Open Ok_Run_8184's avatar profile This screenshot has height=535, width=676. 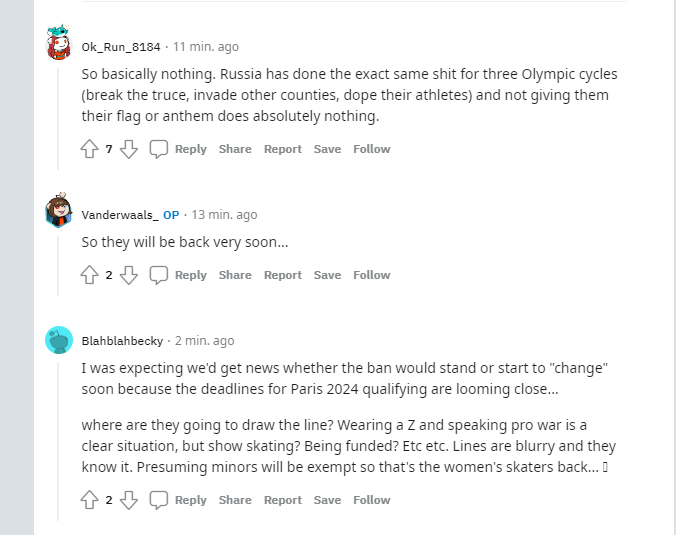point(59,45)
